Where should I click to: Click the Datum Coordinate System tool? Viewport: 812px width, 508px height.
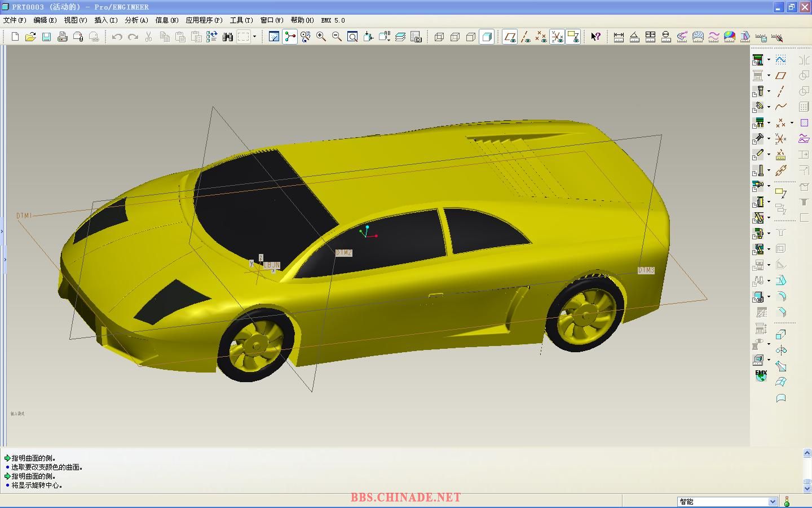tap(781, 138)
